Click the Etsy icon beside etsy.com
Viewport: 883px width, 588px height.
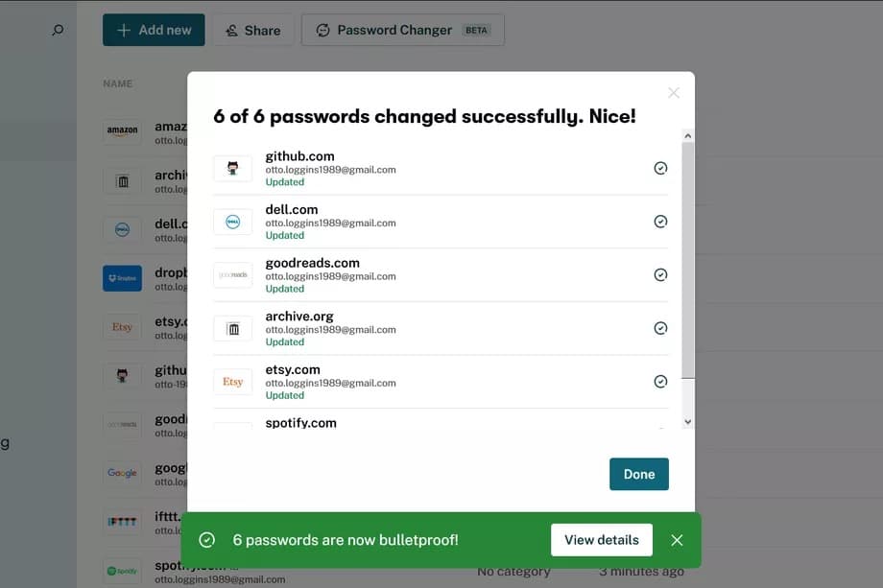click(232, 381)
